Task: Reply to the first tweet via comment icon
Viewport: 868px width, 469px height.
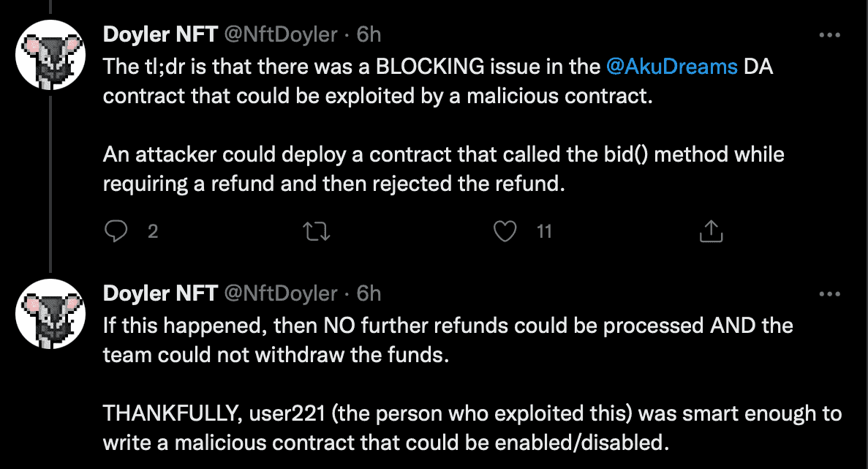Action: tap(116, 231)
